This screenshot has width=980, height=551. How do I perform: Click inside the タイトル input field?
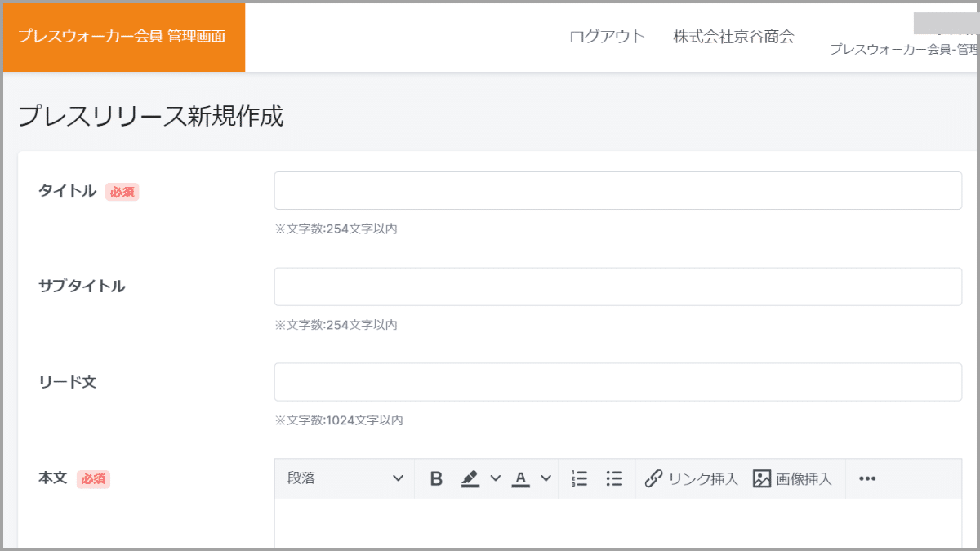tap(618, 190)
